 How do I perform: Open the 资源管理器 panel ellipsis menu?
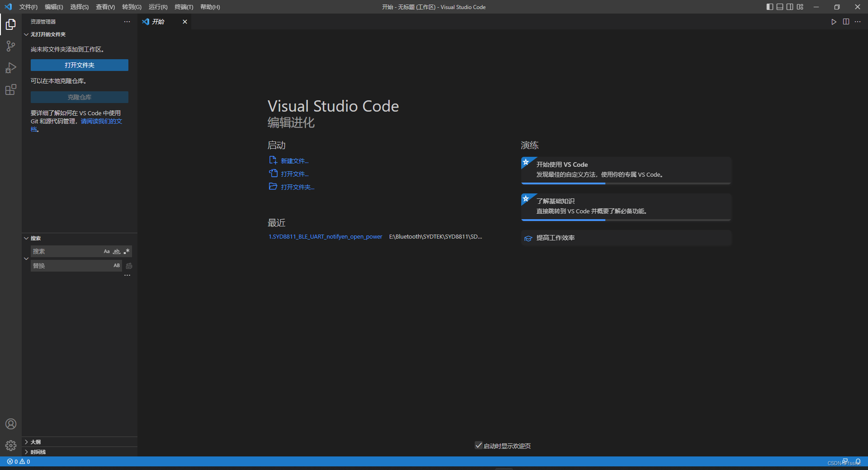[127, 22]
